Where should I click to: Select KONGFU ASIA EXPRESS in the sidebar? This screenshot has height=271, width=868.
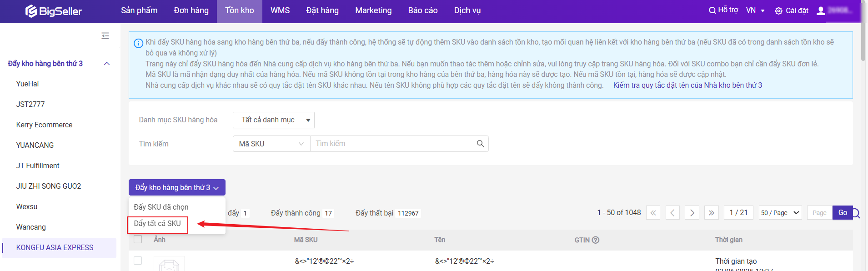[59, 248]
